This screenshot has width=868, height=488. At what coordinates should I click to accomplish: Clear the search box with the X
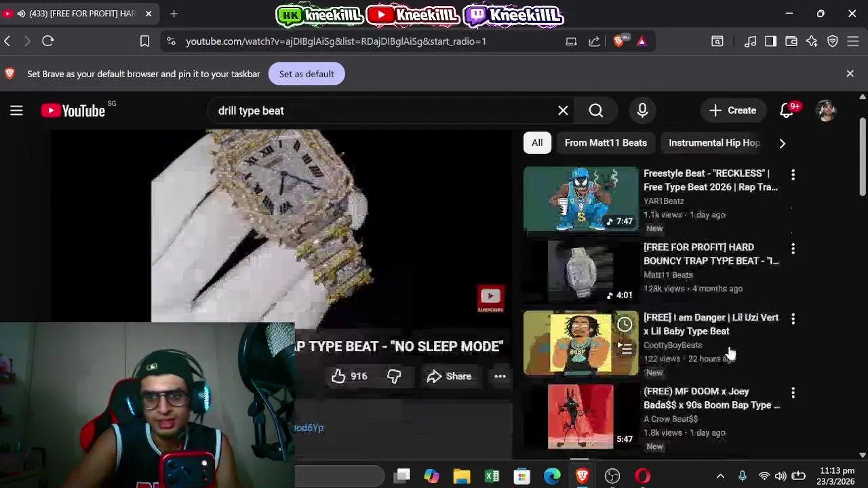[563, 110]
